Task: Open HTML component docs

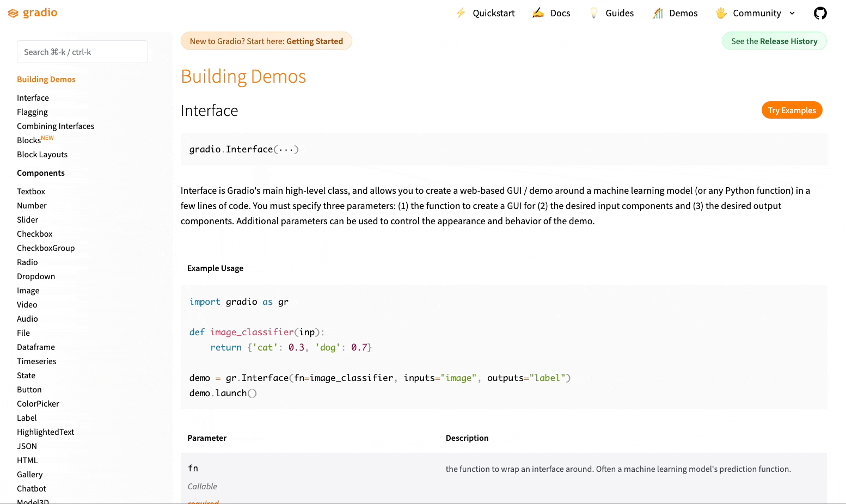Action: (x=27, y=460)
